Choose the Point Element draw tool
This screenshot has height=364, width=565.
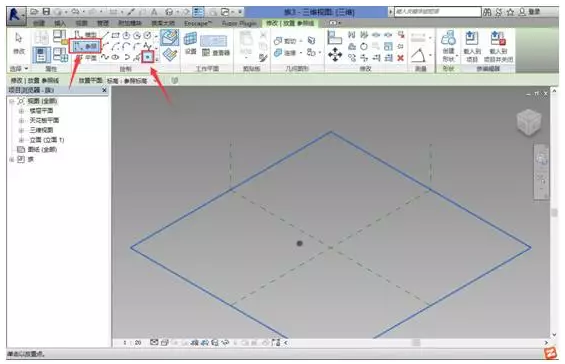(147, 57)
